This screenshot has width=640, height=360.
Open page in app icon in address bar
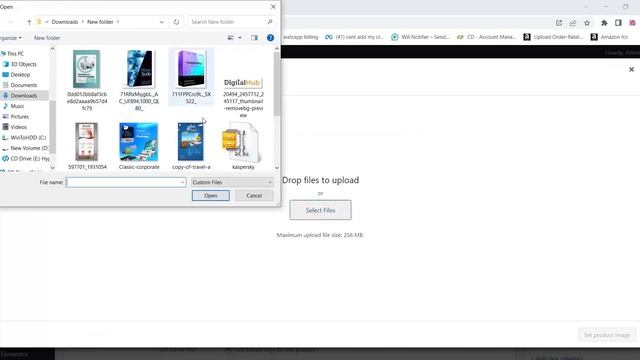click(559, 23)
